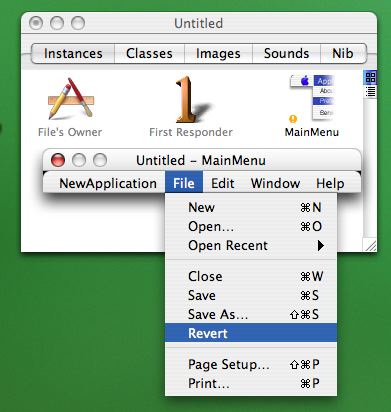Open the Sounds tab
This screenshot has height=412, width=391.
click(x=286, y=53)
